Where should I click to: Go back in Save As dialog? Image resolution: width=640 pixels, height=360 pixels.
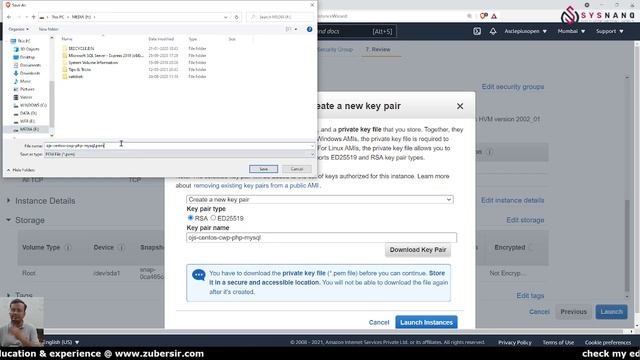pyautogui.click(x=9, y=17)
